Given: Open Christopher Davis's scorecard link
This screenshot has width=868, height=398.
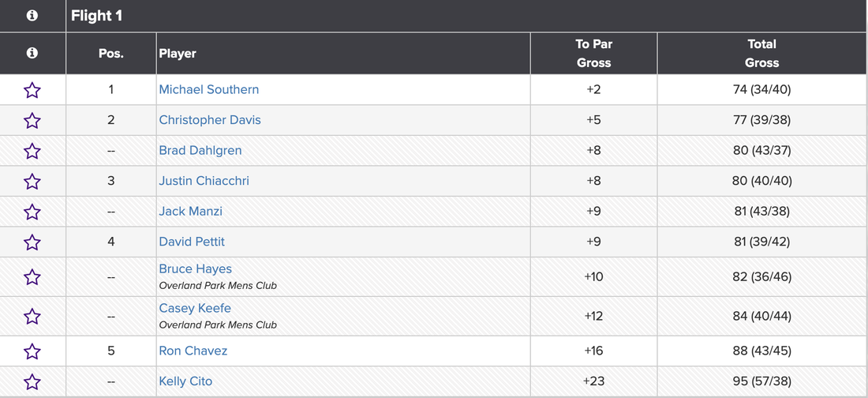Looking at the screenshot, I should (x=210, y=120).
